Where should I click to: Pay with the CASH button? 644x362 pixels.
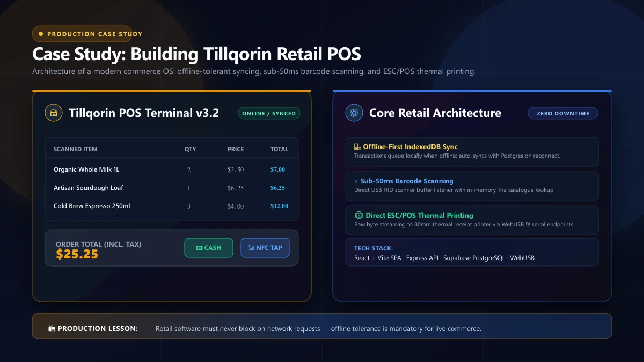point(209,248)
